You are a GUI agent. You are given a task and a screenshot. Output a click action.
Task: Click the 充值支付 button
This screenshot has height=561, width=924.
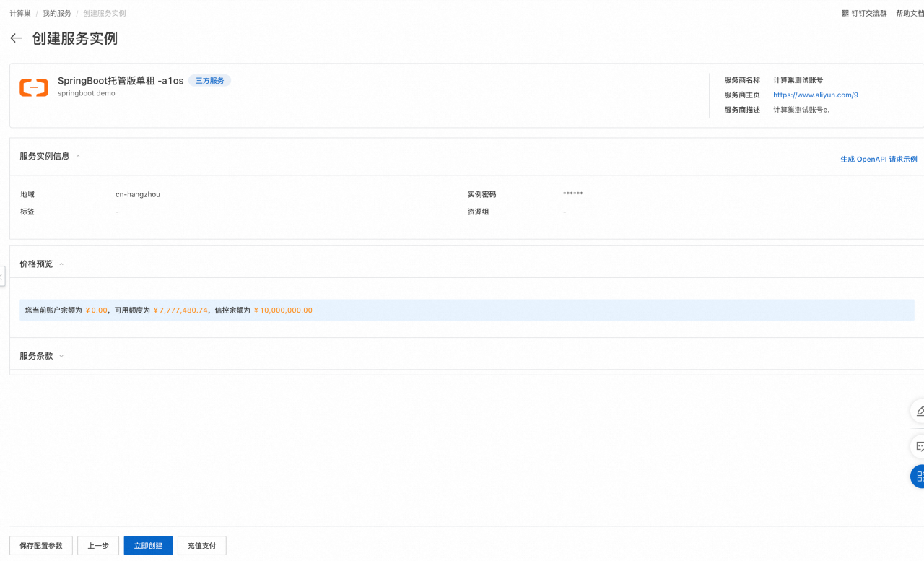click(x=201, y=546)
